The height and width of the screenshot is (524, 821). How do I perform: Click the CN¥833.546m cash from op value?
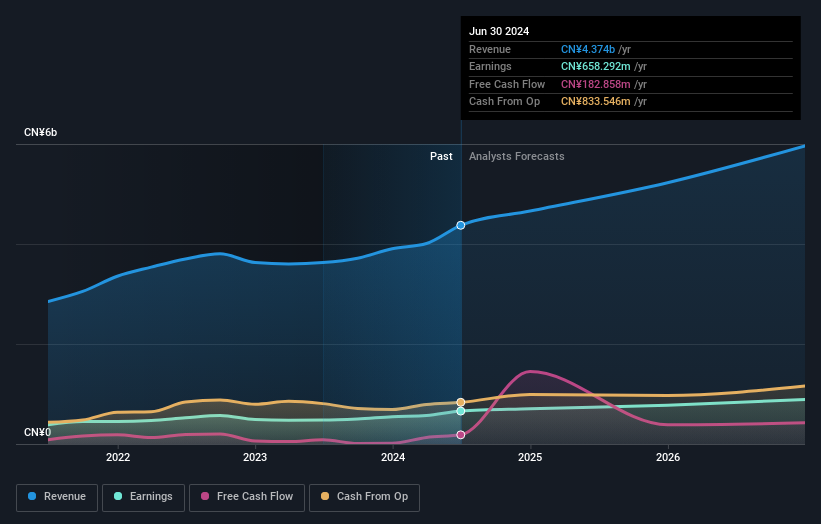click(596, 102)
